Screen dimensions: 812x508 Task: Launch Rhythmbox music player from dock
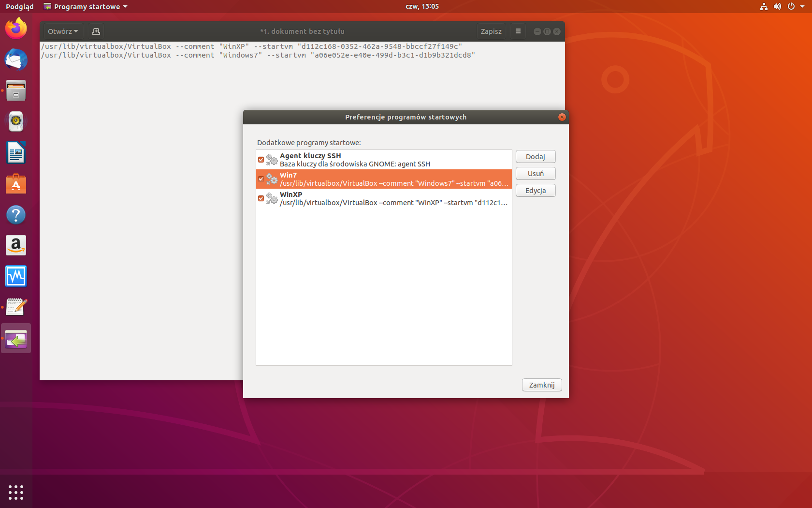click(16, 121)
